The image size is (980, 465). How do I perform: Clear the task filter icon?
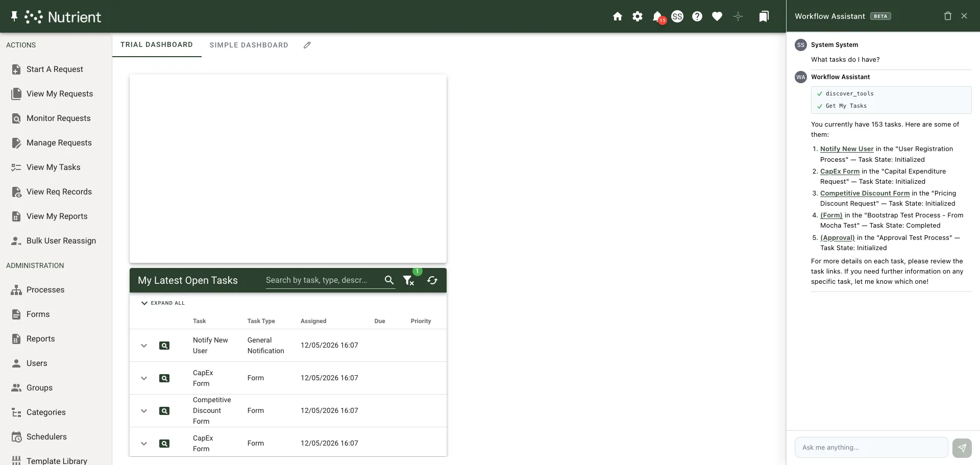(x=408, y=280)
